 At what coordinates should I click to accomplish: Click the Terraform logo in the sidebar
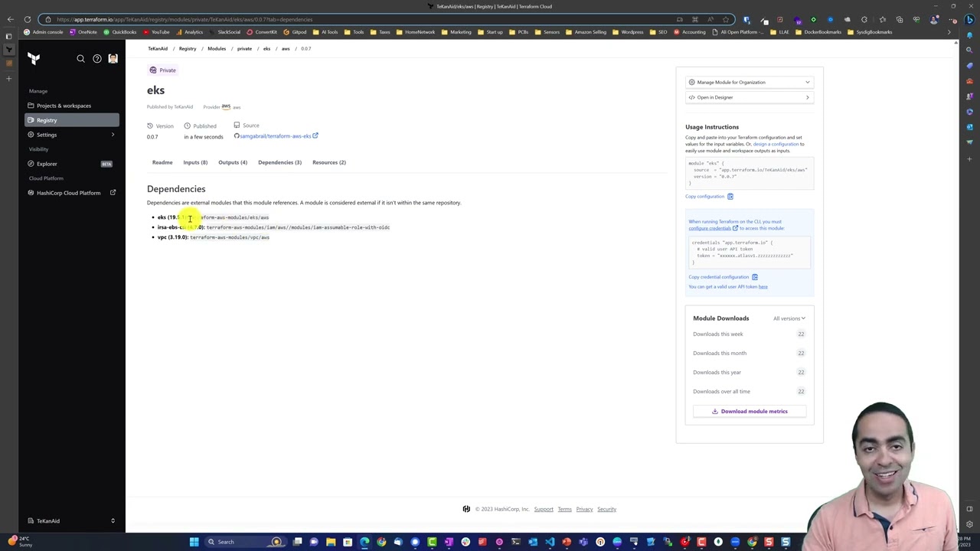coord(34,58)
